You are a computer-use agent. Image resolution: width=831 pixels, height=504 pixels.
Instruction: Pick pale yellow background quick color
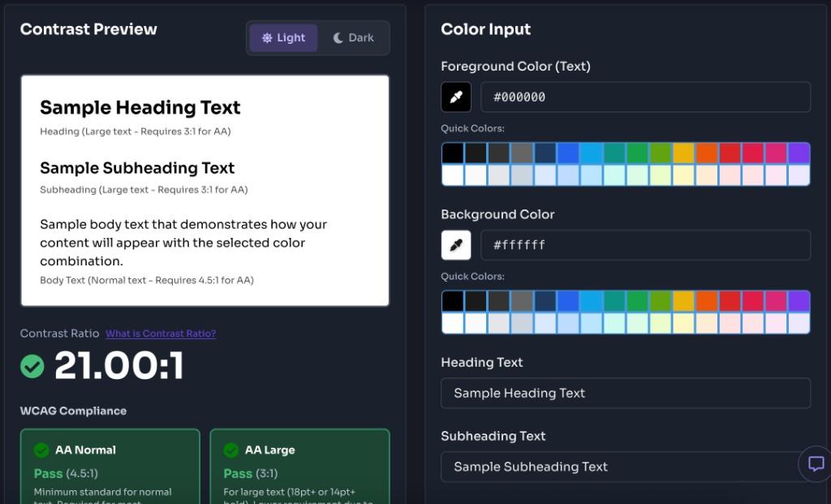pos(683,323)
